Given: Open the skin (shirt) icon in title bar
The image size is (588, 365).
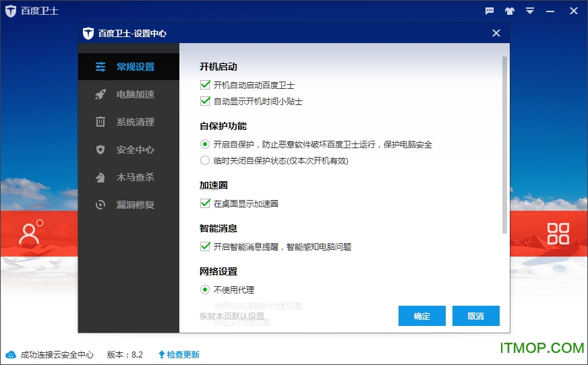Looking at the screenshot, I should pyautogui.click(x=509, y=11).
